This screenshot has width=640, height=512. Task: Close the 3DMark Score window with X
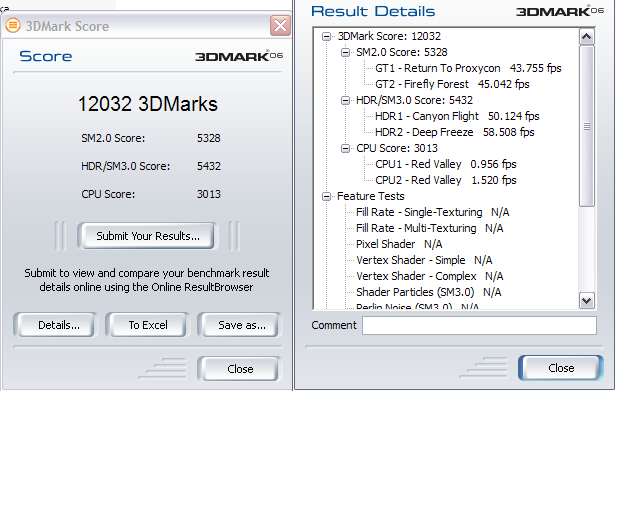(280, 26)
